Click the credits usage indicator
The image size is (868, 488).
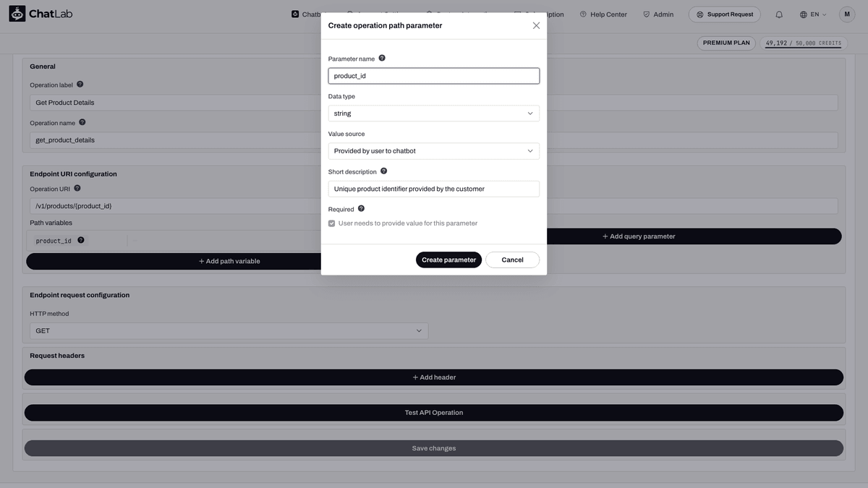[803, 43]
